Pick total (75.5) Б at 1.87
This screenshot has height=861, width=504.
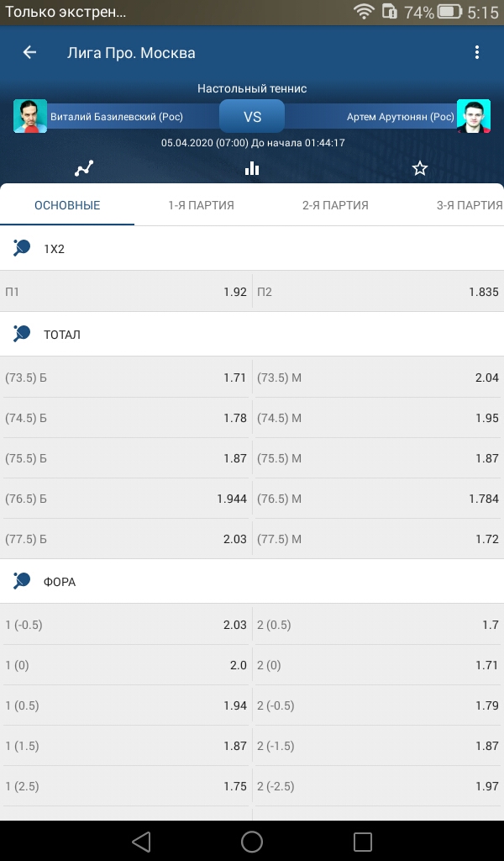[x=126, y=458]
